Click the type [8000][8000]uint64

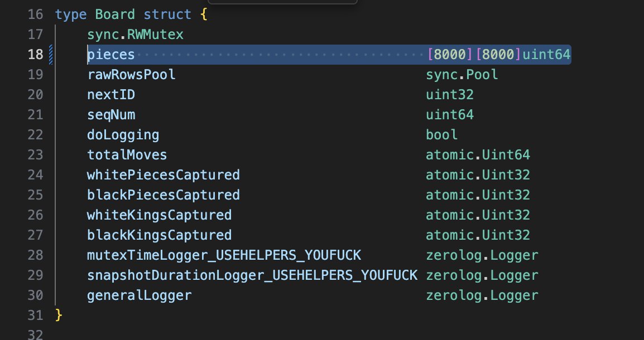(499, 55)
